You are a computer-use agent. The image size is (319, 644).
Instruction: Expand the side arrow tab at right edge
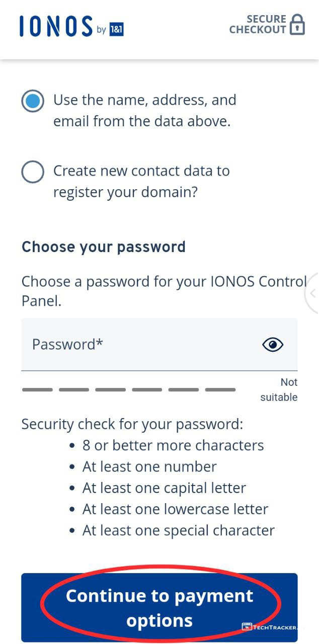pos(313,293)
